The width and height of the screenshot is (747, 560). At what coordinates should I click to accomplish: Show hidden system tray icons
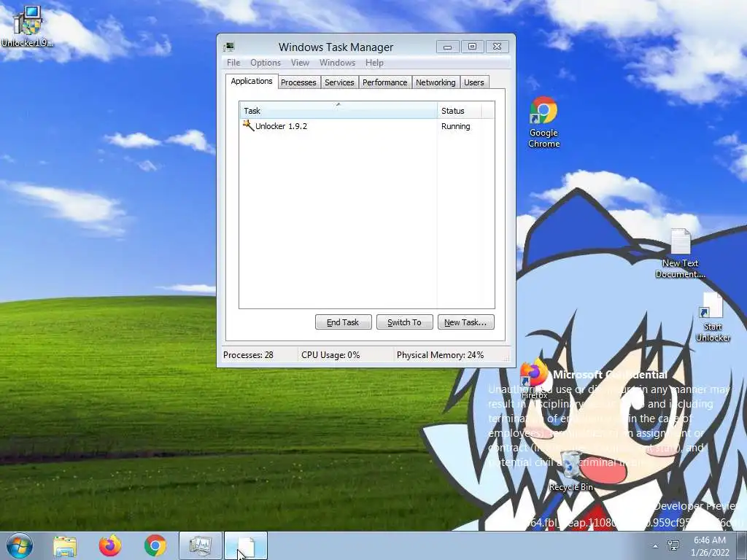tap(656, 546)
